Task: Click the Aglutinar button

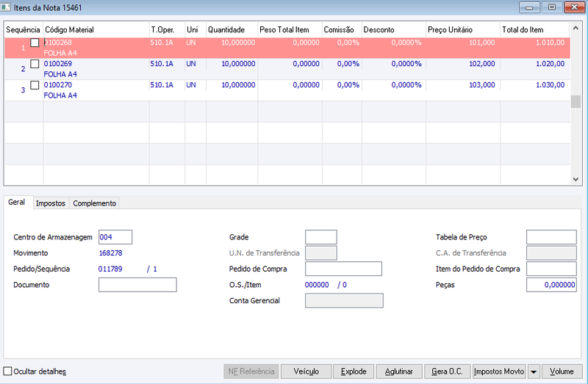Action: [x=399, y=372]
